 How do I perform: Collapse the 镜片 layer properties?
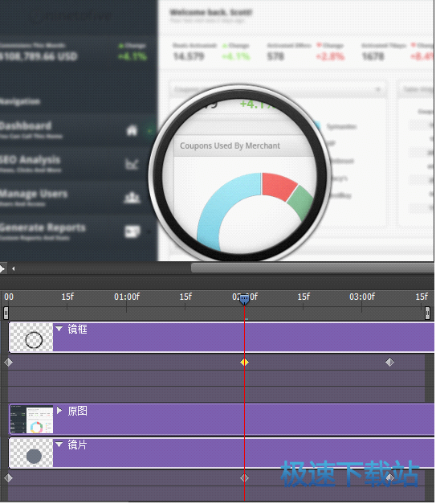(59, 445)
